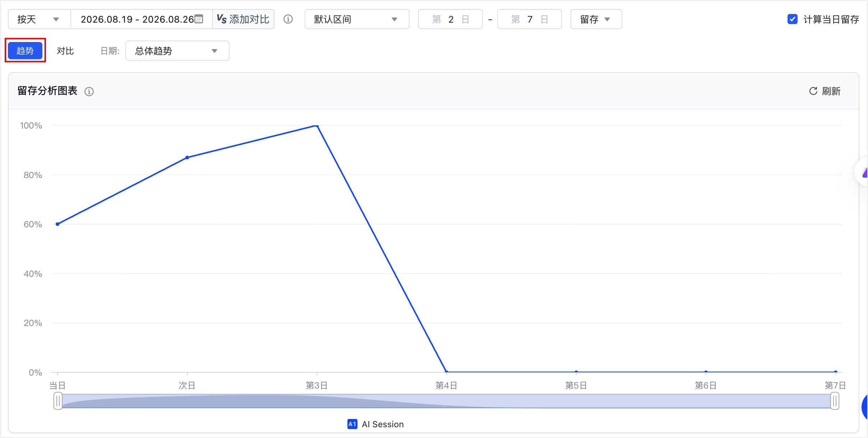The image size is (868, 438).
Task: Expand the 总体趋势 date dropdown
Action: coord(177,51)
